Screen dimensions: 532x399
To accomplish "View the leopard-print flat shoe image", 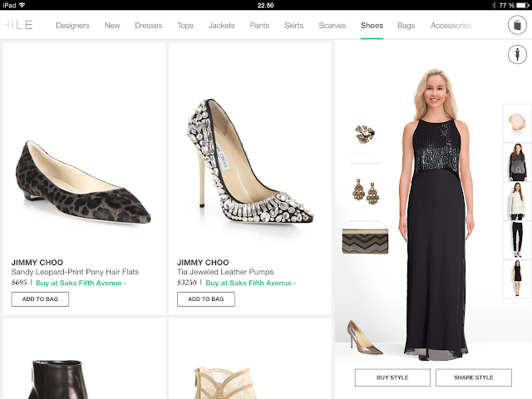I will point(83,183).
